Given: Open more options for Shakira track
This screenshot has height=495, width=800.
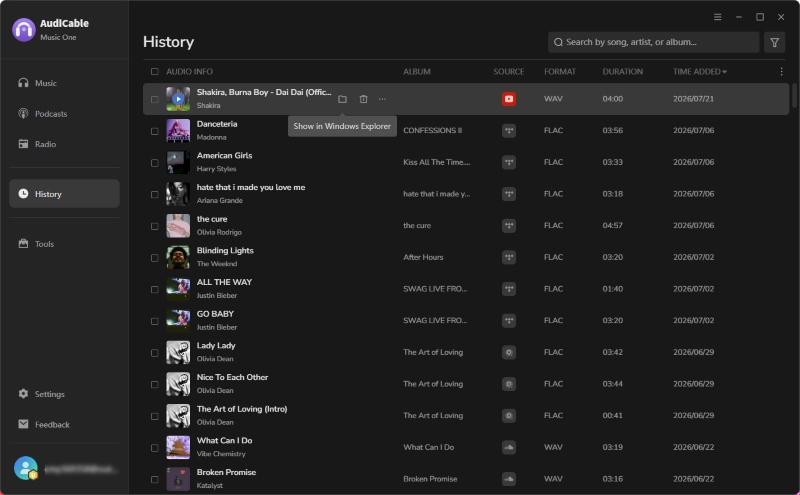Looking at the screenshot, I should click(x=382, y=99).
